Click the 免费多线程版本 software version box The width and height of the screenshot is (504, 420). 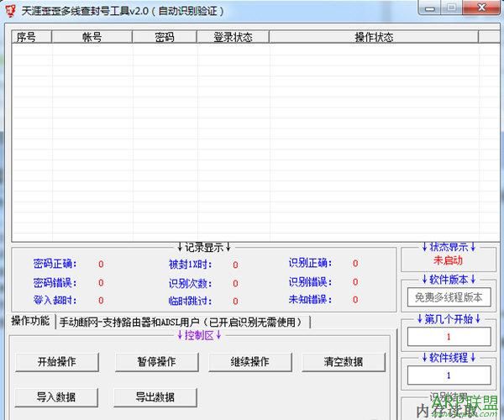[449, 297]
